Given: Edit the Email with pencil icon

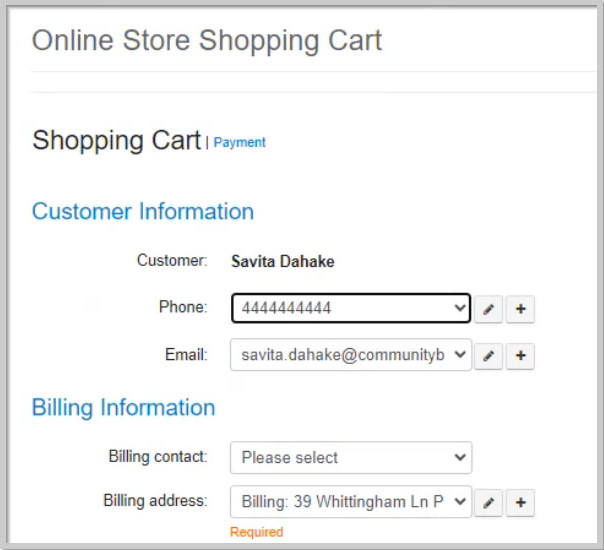Looking at the screenshot, I should coord(488,355).
